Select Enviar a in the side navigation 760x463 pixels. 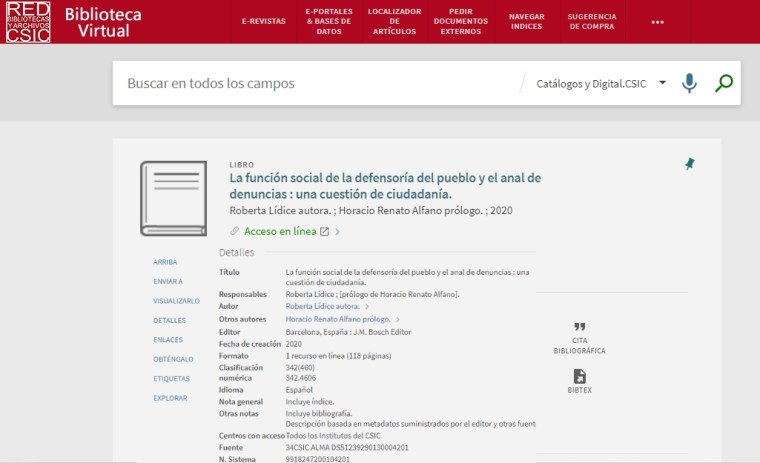[168, 281]
